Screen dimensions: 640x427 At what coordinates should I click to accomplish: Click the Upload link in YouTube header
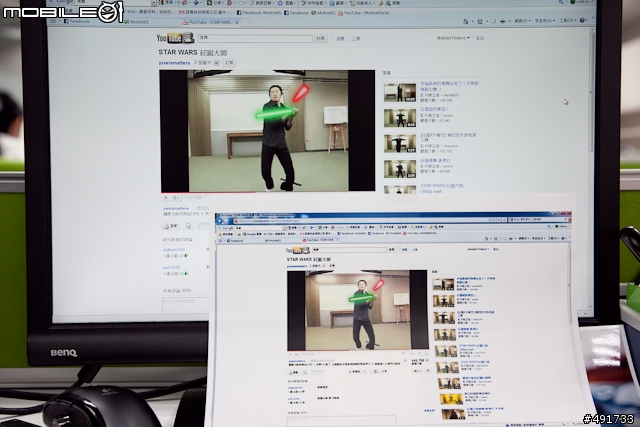coord(356,38)
